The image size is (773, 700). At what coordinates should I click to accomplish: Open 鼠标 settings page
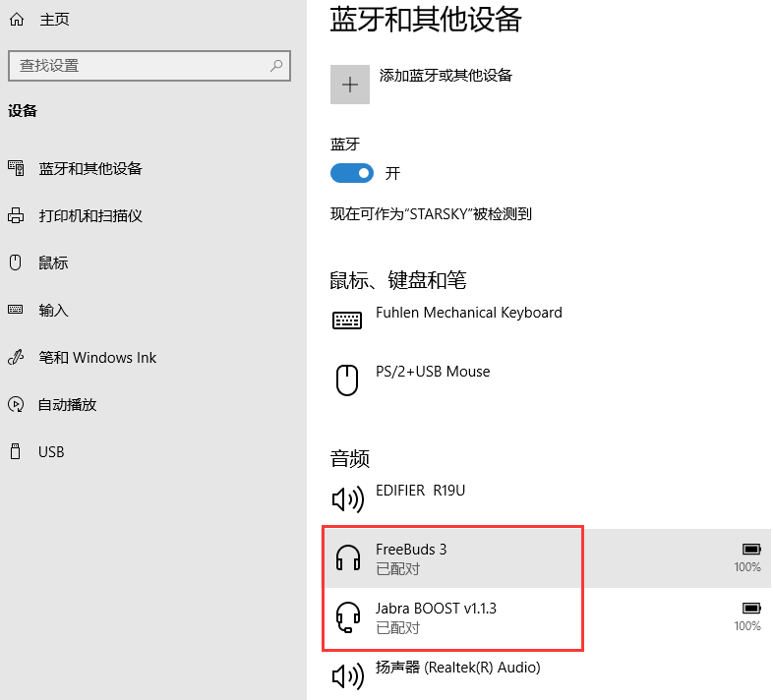pyautogui.click(x=53, y=262)
